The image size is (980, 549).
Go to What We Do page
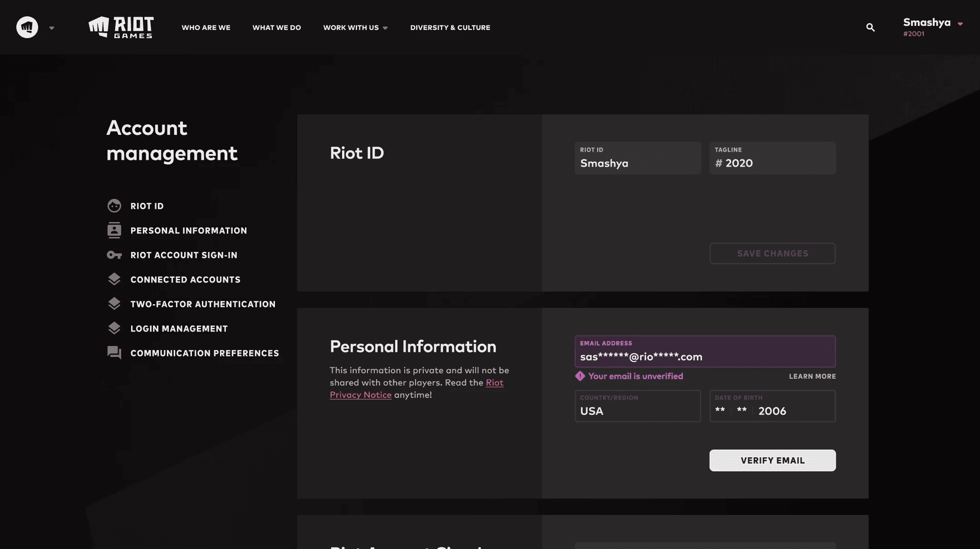277,28
